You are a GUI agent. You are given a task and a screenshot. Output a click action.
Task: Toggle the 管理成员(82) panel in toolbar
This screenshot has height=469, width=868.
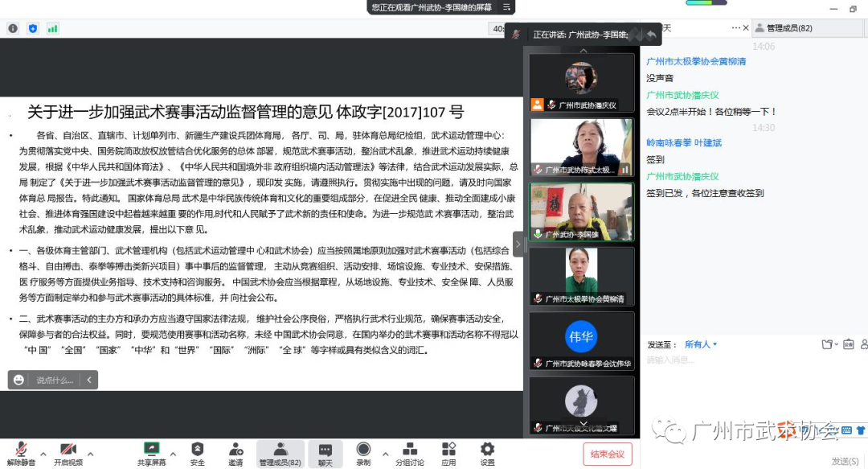point(280,454)
